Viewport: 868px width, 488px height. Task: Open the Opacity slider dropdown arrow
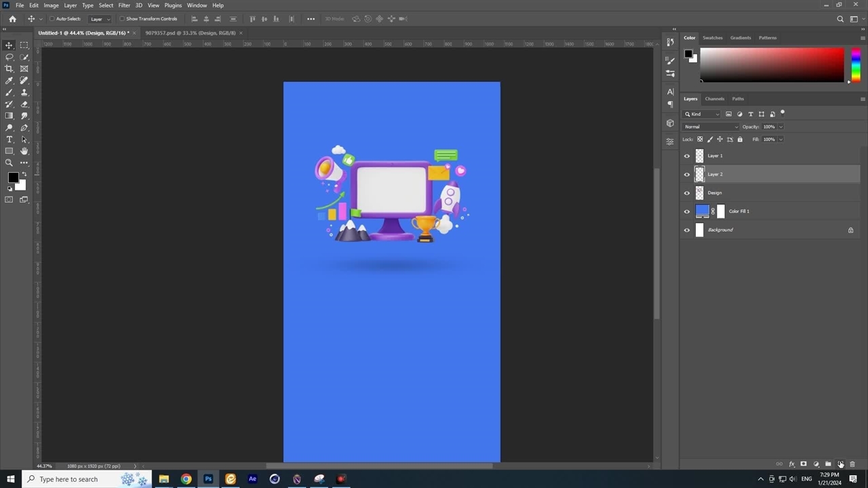click(x=781, y=127)
